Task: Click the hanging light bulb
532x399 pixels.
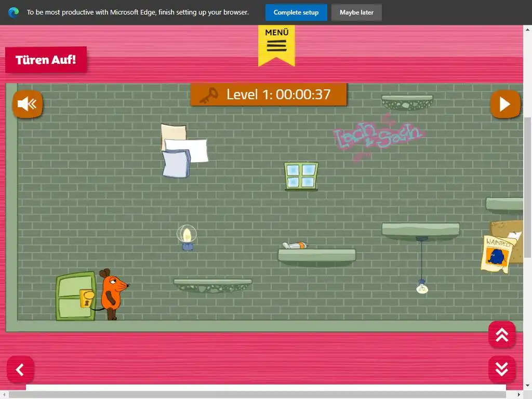Action: pyautogui.click(x=422, y=287)
